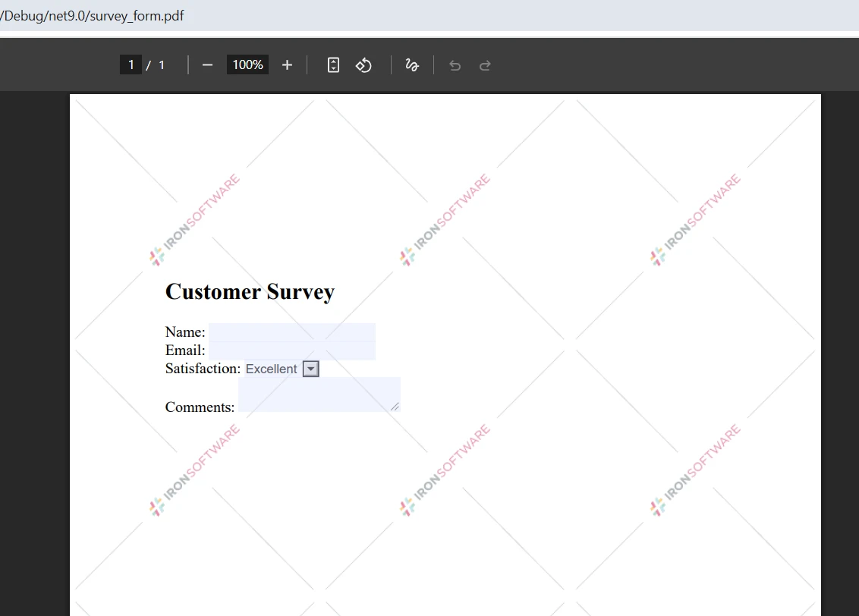The height and width of the screenshot is (616, 859).
Task: Click the Name input field
Action: click(291, 332)
